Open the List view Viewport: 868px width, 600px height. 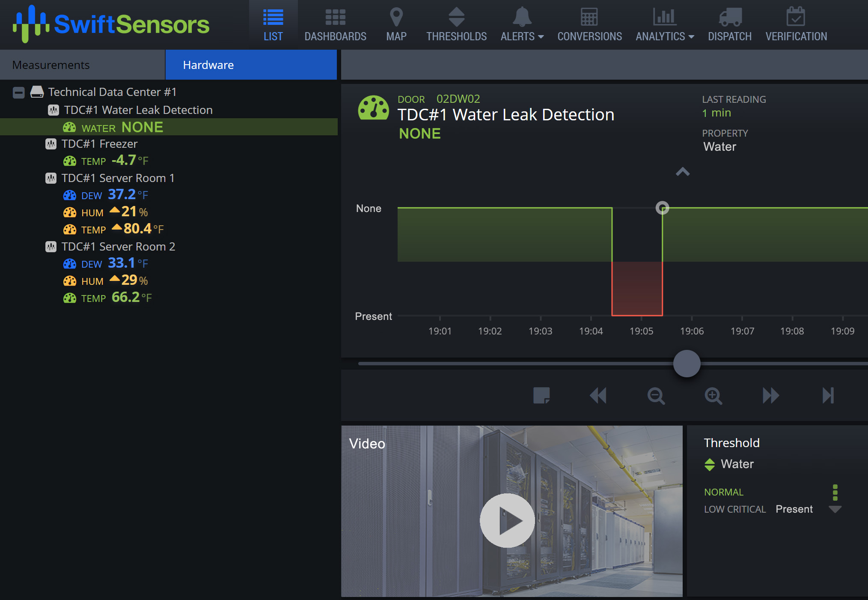273,25
